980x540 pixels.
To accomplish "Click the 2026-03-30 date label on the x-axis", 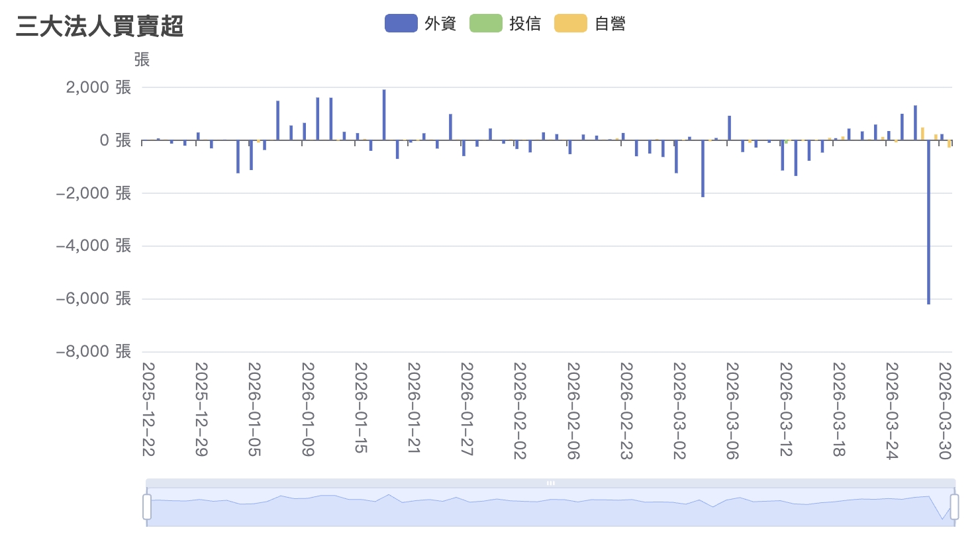I will [945, 410].
